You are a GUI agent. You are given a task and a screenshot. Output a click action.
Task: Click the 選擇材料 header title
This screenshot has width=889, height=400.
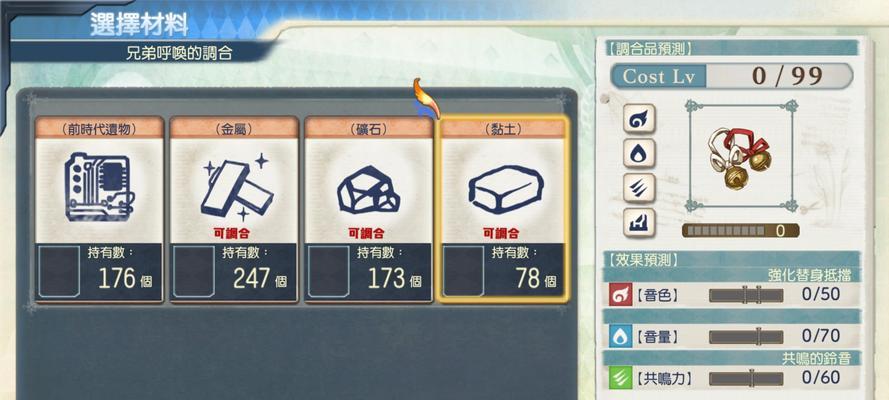(x=139, y=24)
